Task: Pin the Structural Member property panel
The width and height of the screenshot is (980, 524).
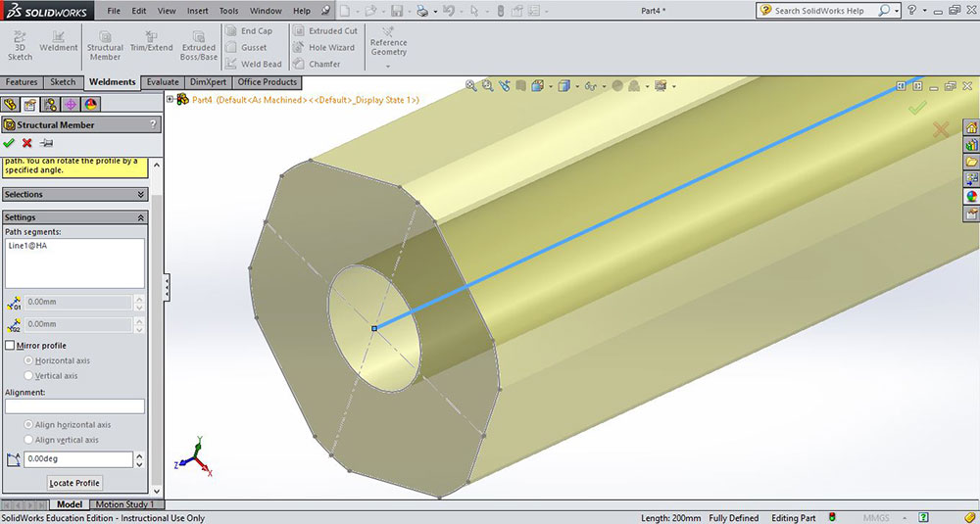Action: click(46, 143)
